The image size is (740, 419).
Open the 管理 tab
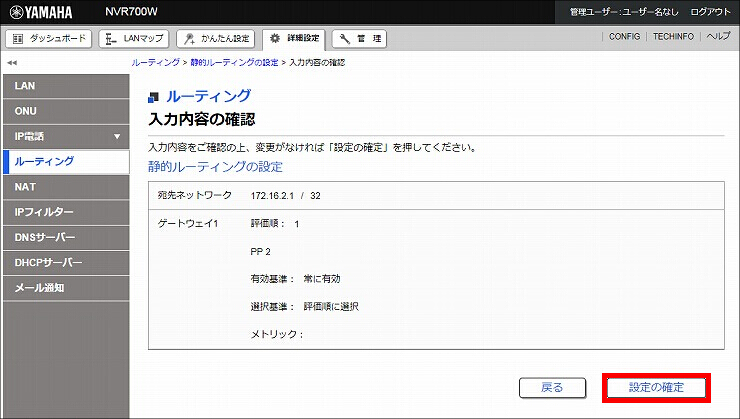[359, 39]
